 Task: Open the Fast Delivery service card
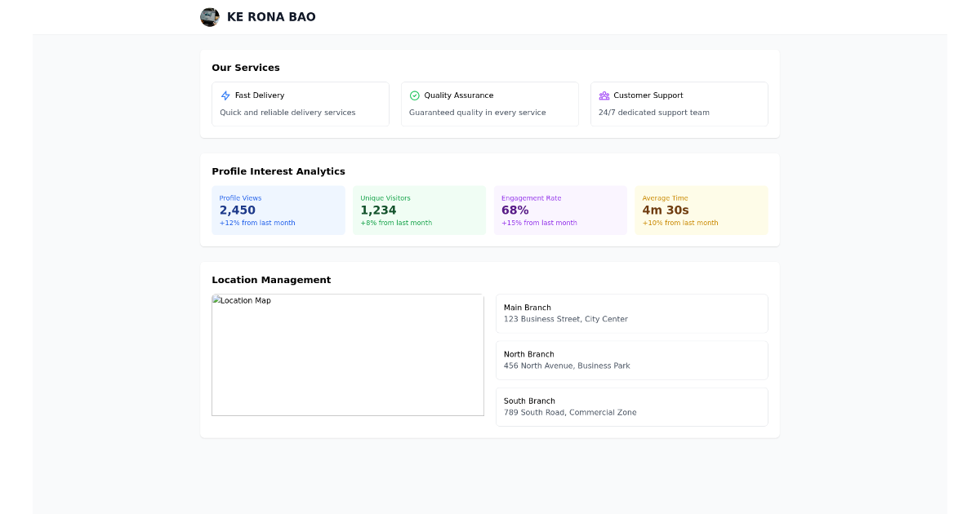[x=300, y=104]
